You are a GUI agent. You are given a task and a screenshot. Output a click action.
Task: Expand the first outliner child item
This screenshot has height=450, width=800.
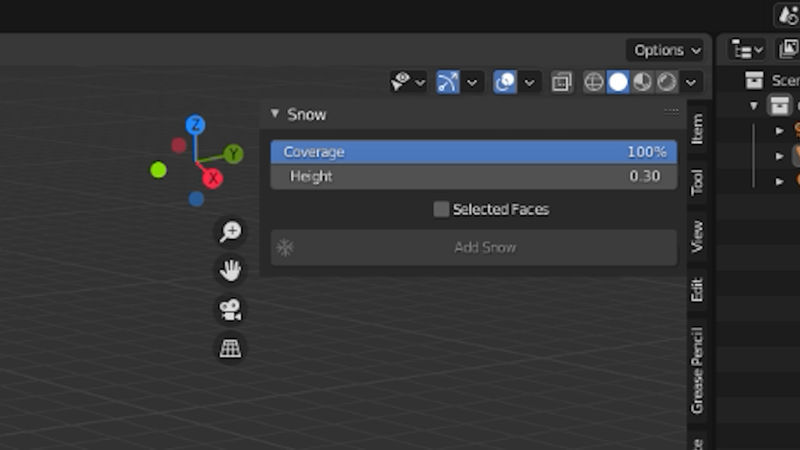point(779,131)
